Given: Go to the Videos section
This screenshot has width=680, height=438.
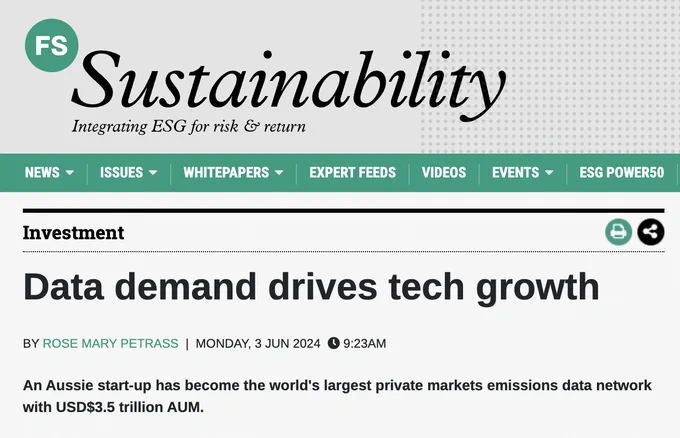Looking at the screenshot, I should (444, 173).
